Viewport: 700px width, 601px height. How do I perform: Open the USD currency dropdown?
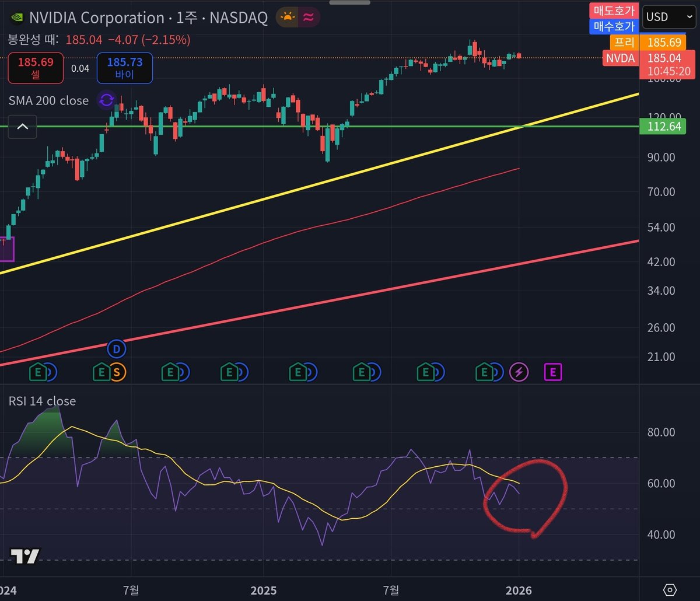669,17
